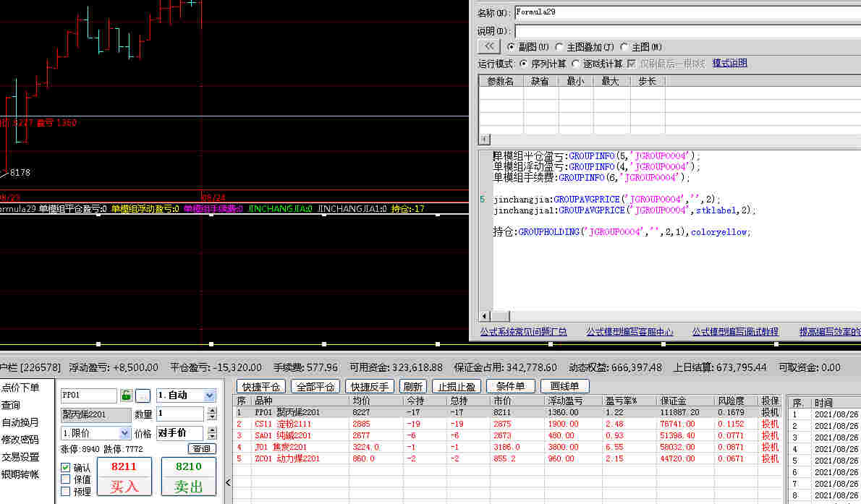861x504 pixels.
Task: Collapse the order panel with the < arrow
Action: pyautogui.click(x=229, y=482)
